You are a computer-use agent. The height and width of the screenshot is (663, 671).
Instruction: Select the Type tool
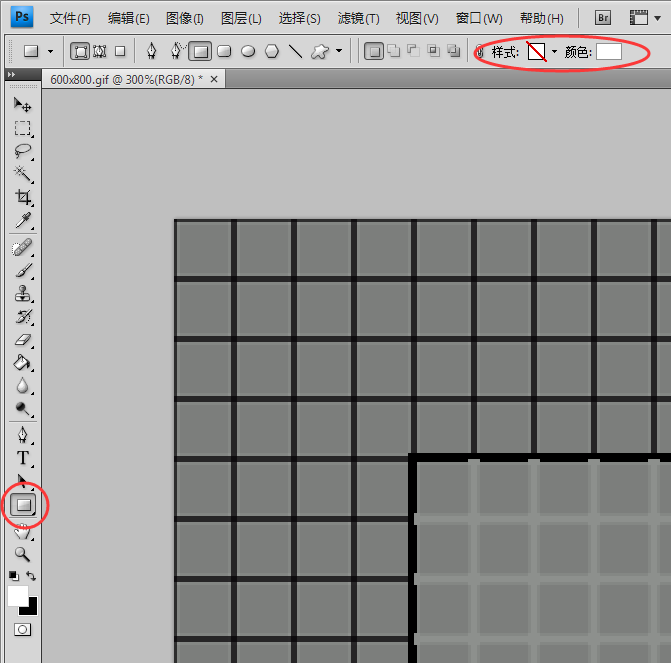pos(22,458)
